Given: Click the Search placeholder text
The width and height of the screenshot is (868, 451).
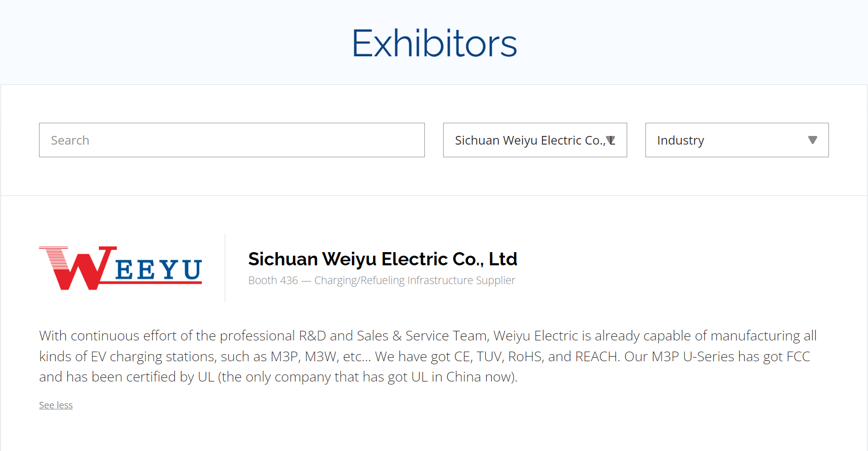Looking at the screenshot, I should [70, 141].
